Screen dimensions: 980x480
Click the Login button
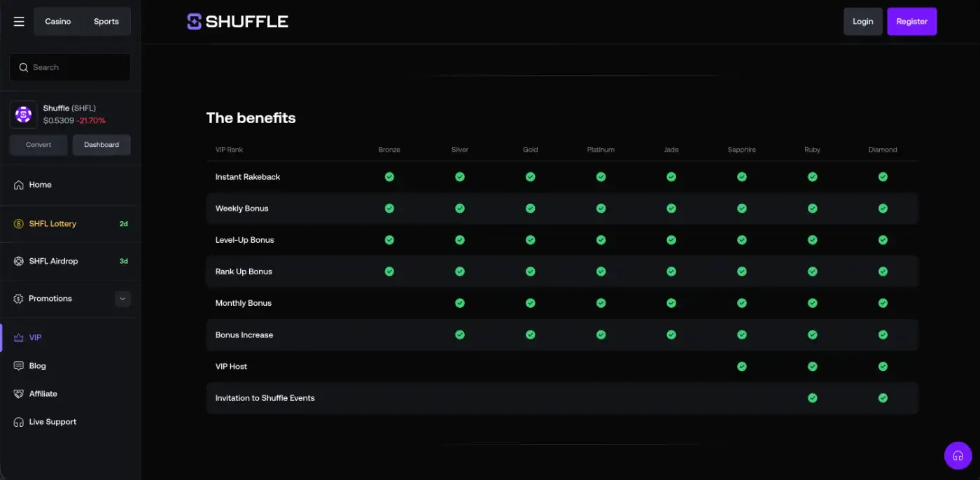pyautogui.click(x=862, y=22)
